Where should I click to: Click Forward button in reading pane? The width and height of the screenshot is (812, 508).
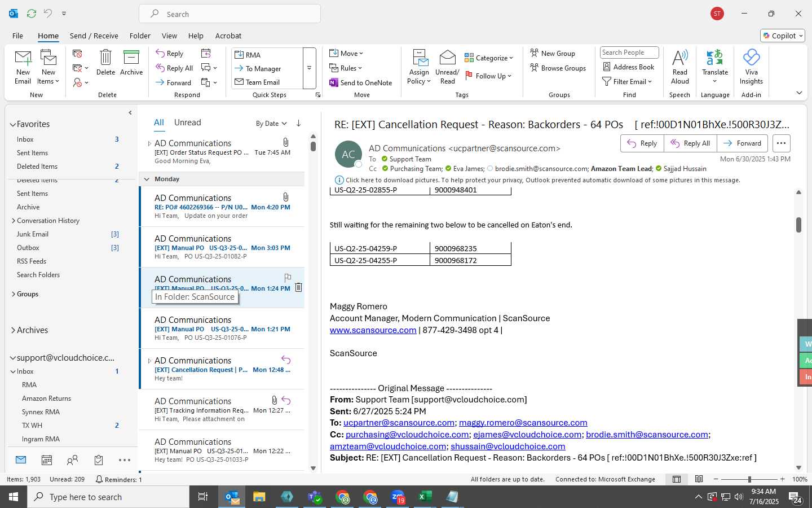(x=743, y=143)
